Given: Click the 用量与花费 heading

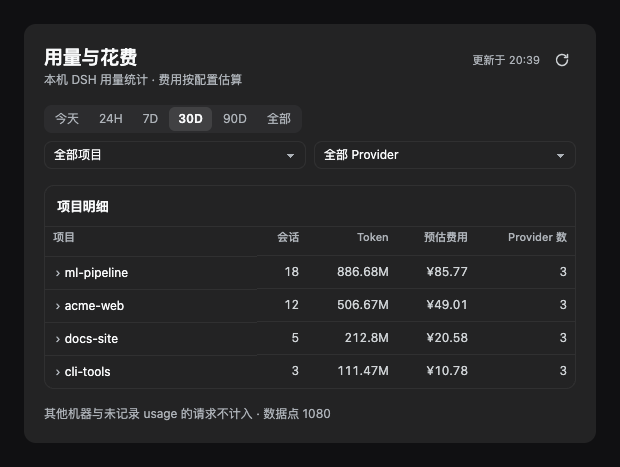Looking at the screenshot, I should [x=91, y=57].
